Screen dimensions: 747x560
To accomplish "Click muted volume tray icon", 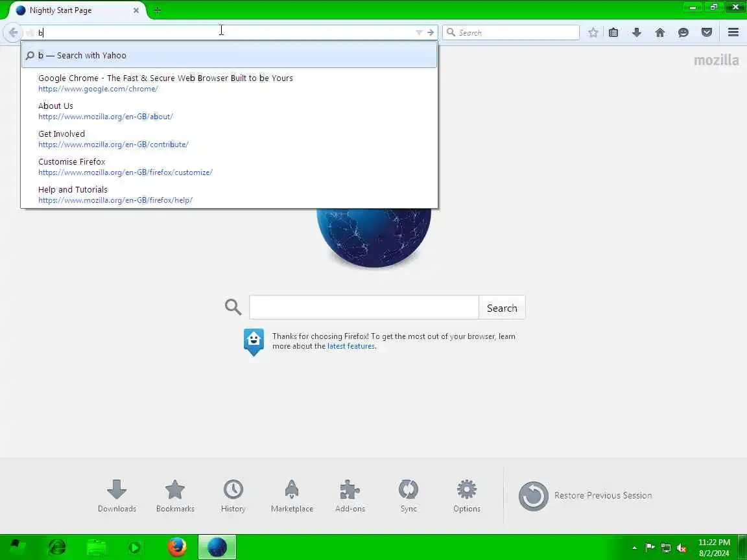I will coord(682,548).
